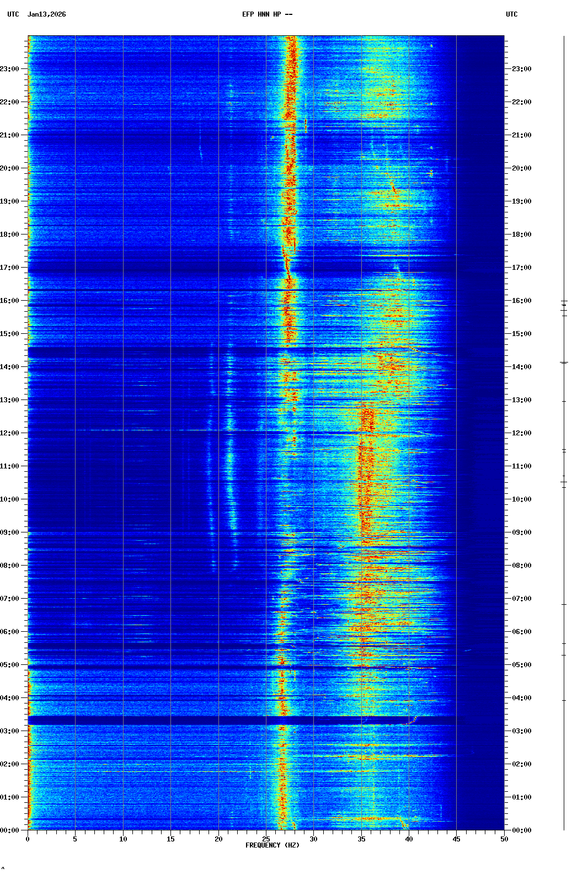This screenshot has height=874, width=588.
Task: Click the UTC label at top right
Action: click(x=511, y=14)
